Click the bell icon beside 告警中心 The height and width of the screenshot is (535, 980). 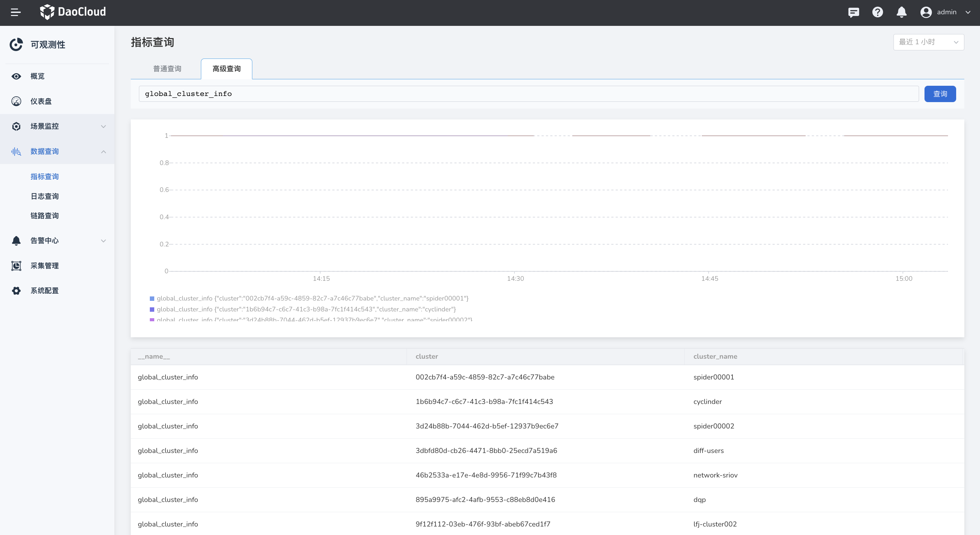(x=16, y=241)
